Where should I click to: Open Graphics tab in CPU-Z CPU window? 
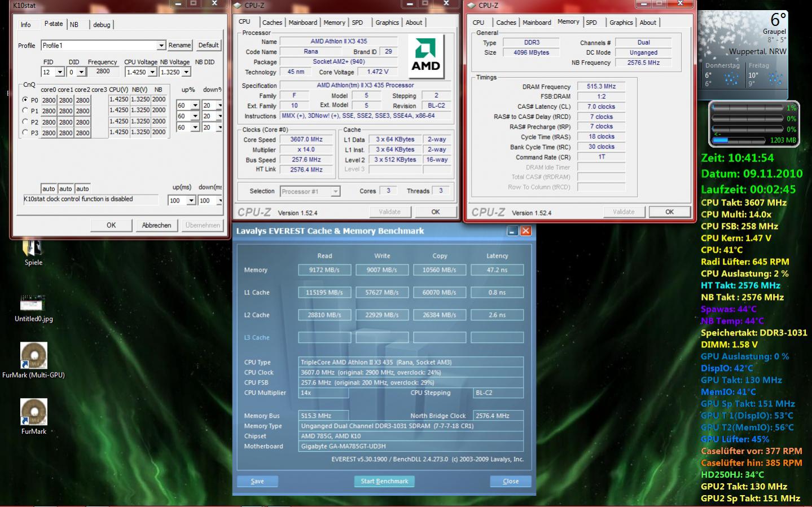(387, 23)
